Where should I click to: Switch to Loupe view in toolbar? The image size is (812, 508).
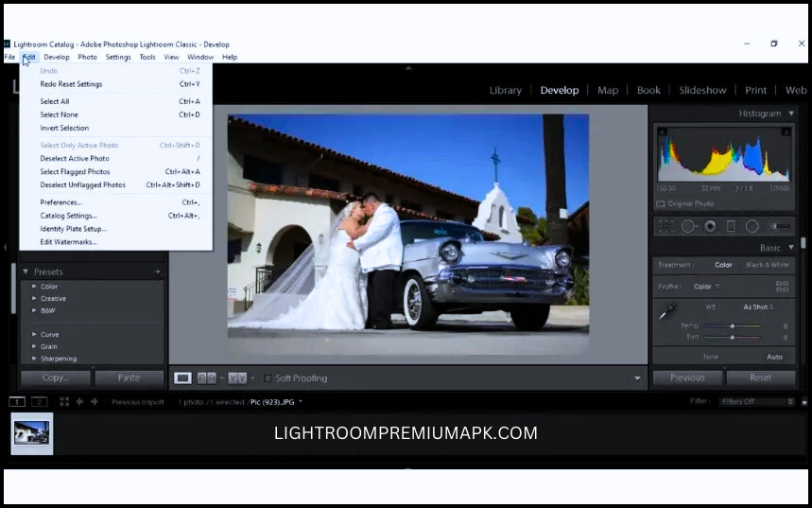tap(182, 378)
